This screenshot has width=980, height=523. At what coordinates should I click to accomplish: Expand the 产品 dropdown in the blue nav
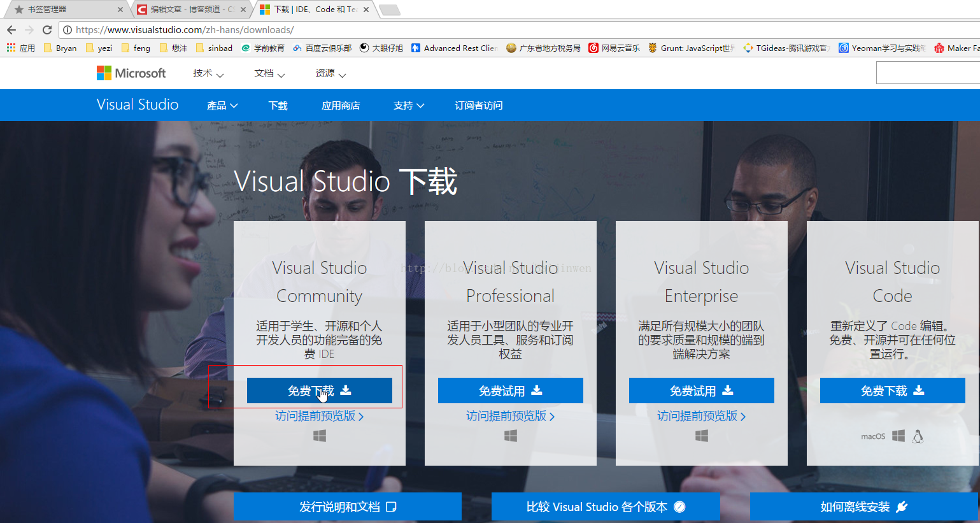coord(222,106)
